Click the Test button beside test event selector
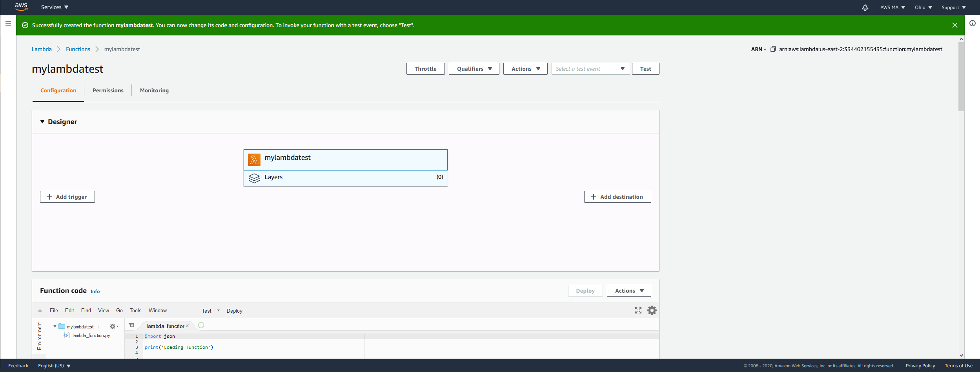The height and width of the screenshot is (372, 980). point(645,69)
